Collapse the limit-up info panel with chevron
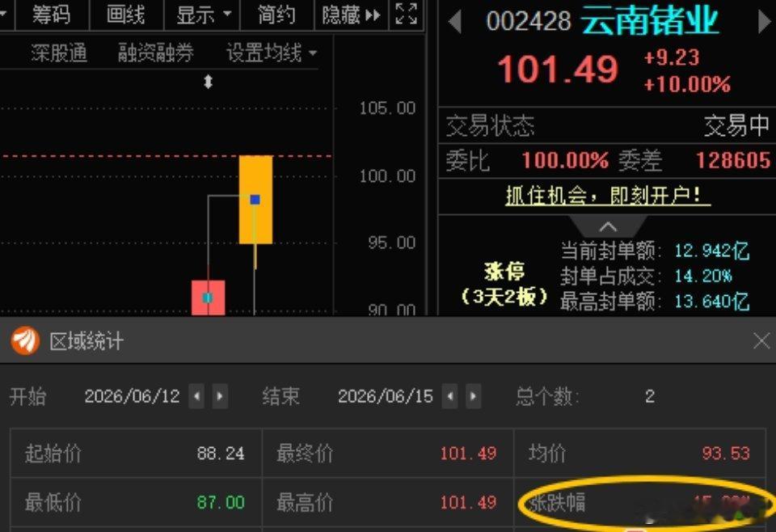 [608, 227]
